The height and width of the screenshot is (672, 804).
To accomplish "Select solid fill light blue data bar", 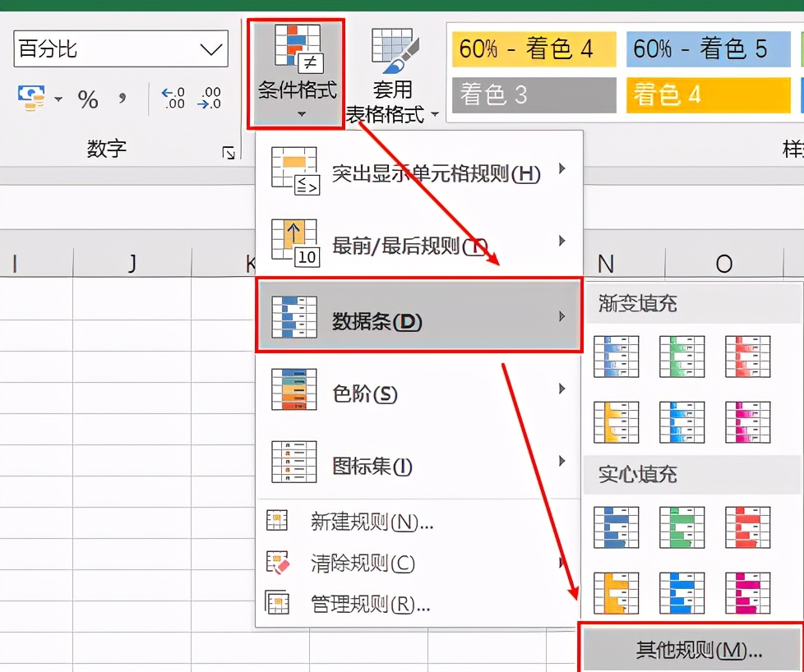I will (682, 593).
